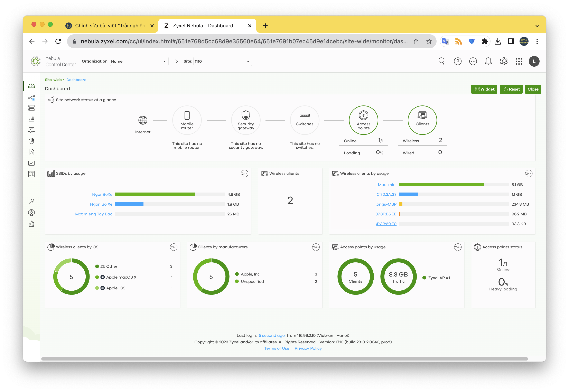Click the -Mac-mini client link
Image resolution: width=569 pixels, height=392 pixels.
pos(386,185)
